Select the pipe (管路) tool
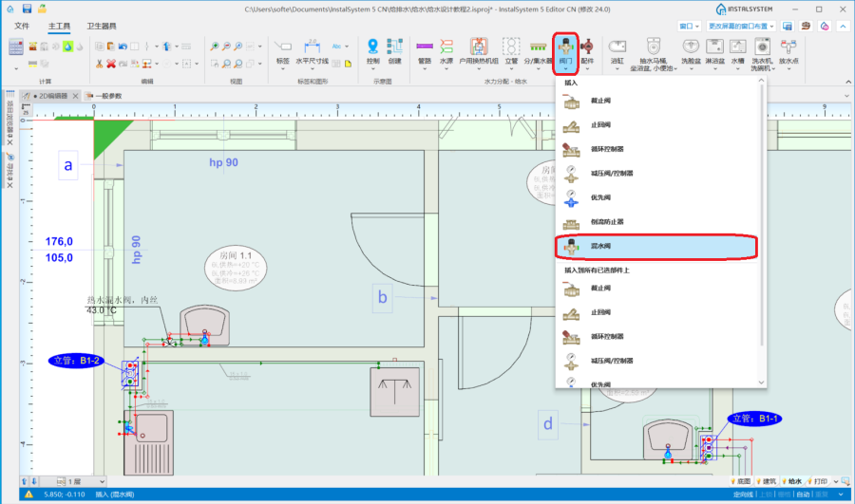The width and height of the screenshot is (855, 504). pyautogui.click(x=425, y=52)
